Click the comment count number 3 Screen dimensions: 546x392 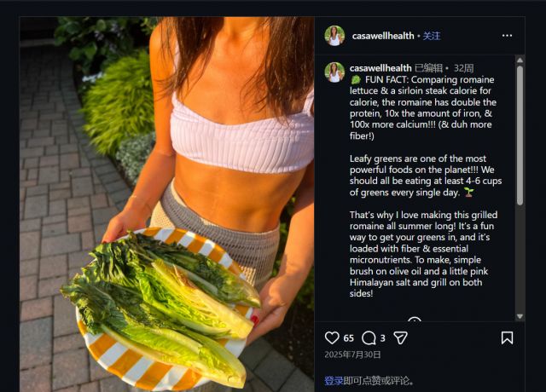click(x=383, y=338)
